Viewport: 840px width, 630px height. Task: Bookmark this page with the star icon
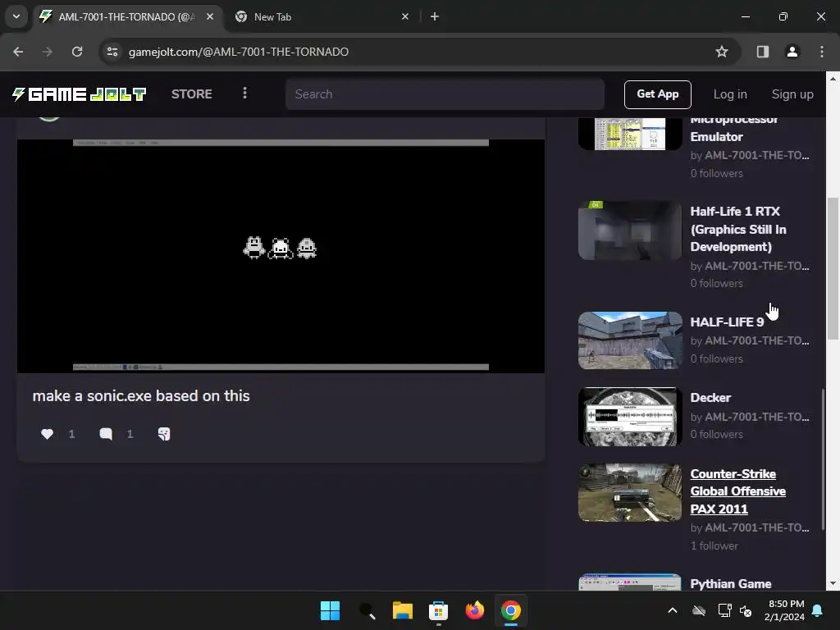pyautogui.click(x=722, y=52)
